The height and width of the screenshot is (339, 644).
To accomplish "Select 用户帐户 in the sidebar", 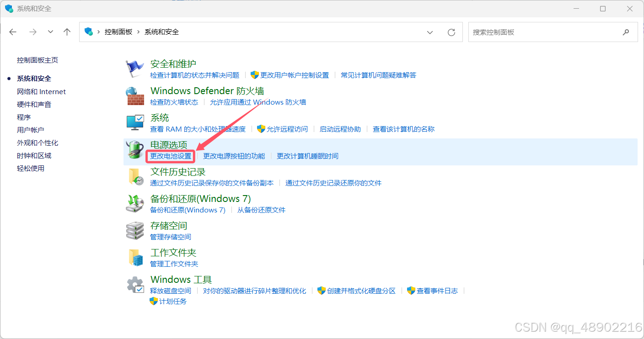I will click(31, 130).
